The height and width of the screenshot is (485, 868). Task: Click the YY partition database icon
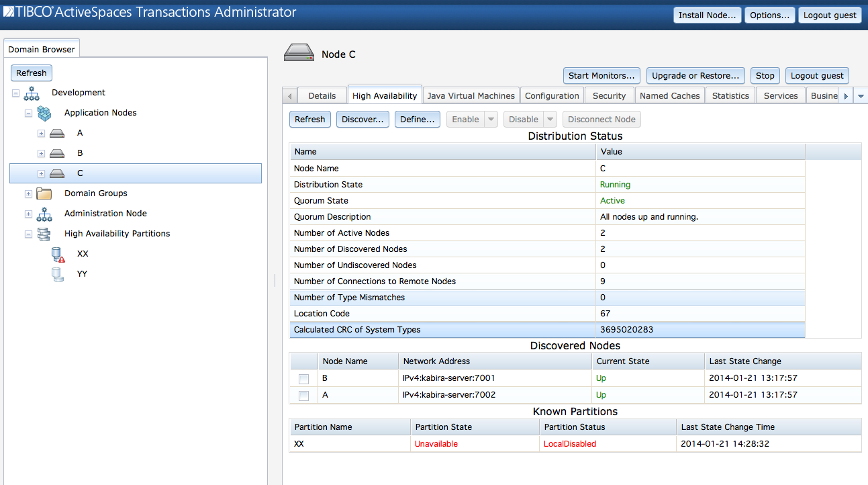click(x=58, y=273)
